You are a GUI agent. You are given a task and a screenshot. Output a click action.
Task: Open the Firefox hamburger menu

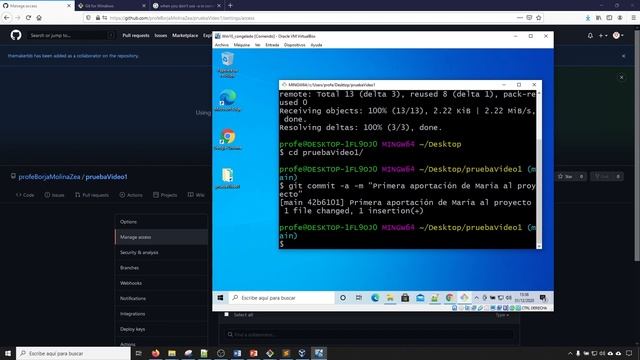(x=633, y=18)
